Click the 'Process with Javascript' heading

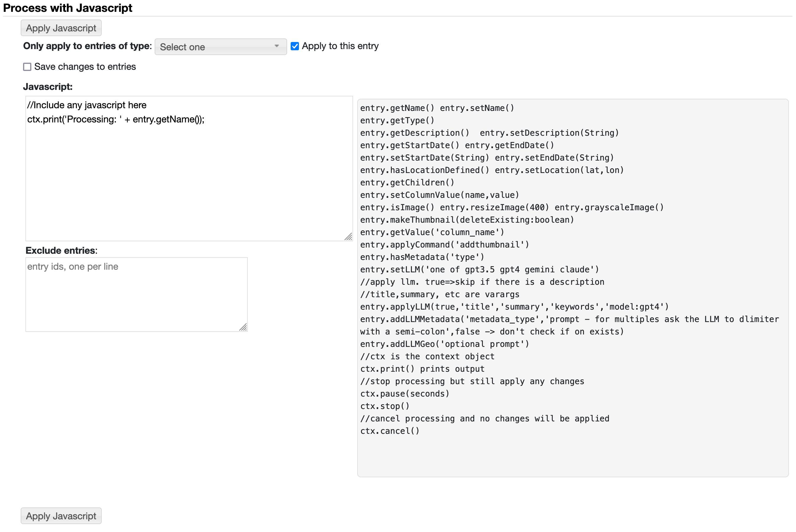tap(67, 8)
